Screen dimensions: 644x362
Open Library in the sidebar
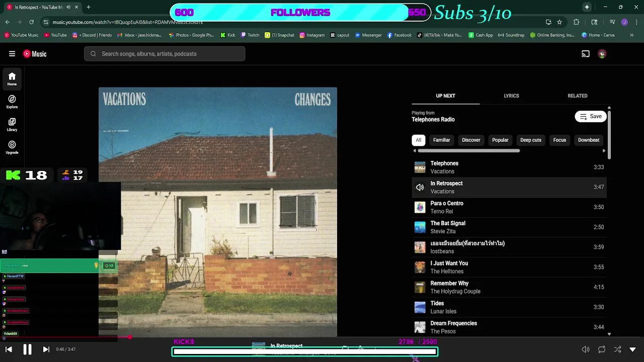[x=12, y=125]
